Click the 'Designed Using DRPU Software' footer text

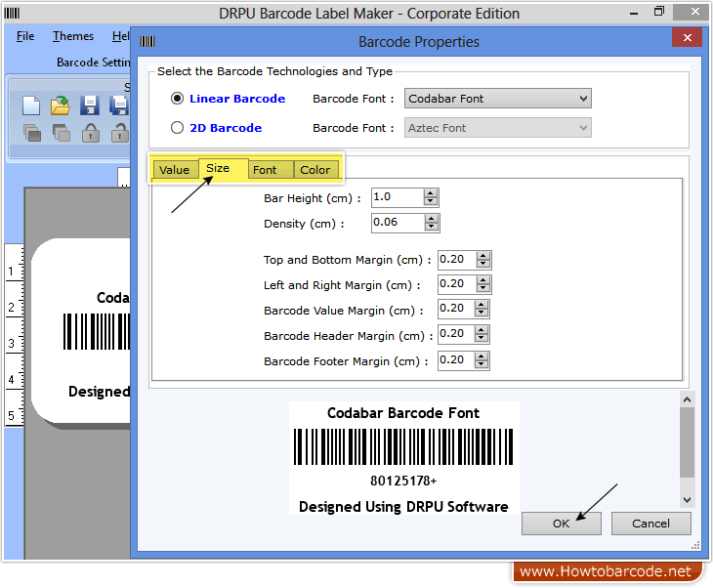coord(403,507)
